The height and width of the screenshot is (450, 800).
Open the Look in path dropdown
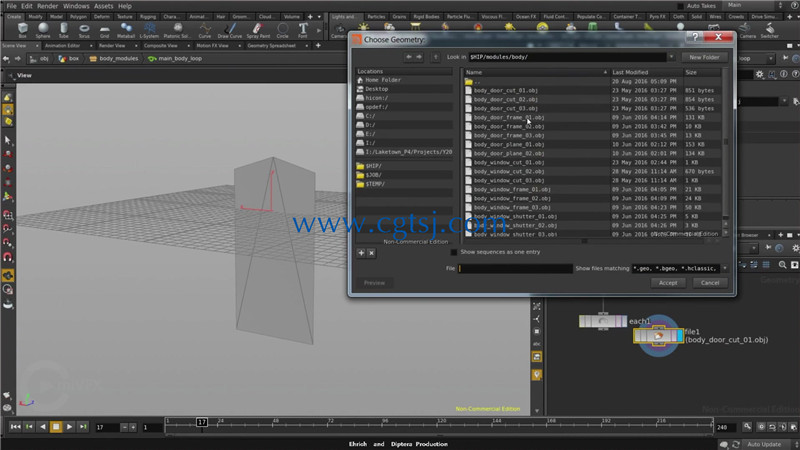671,57
